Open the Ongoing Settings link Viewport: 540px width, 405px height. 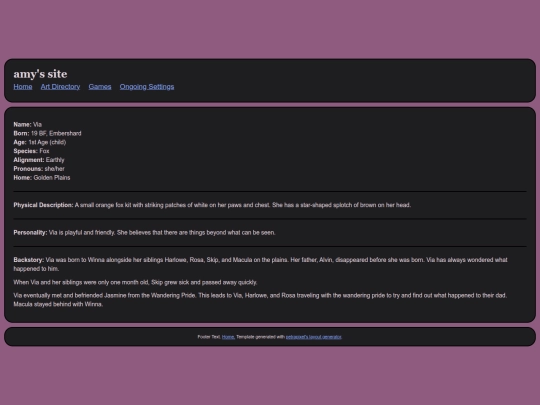pos(147,87)
